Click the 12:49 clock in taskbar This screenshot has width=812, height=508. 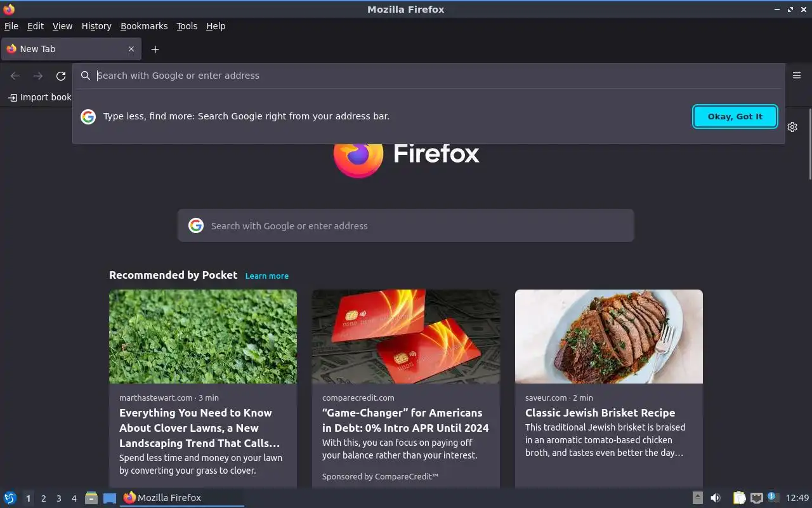[x=797, y=498]
